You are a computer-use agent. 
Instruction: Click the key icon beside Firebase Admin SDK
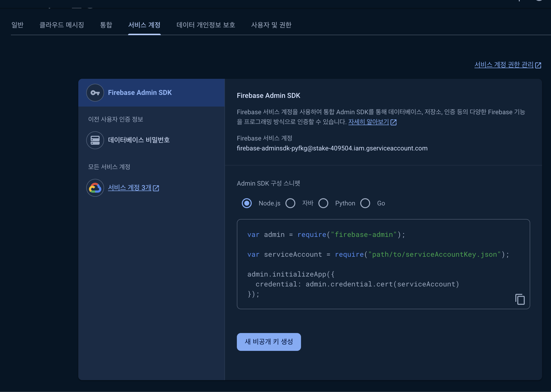pos(95,93)
